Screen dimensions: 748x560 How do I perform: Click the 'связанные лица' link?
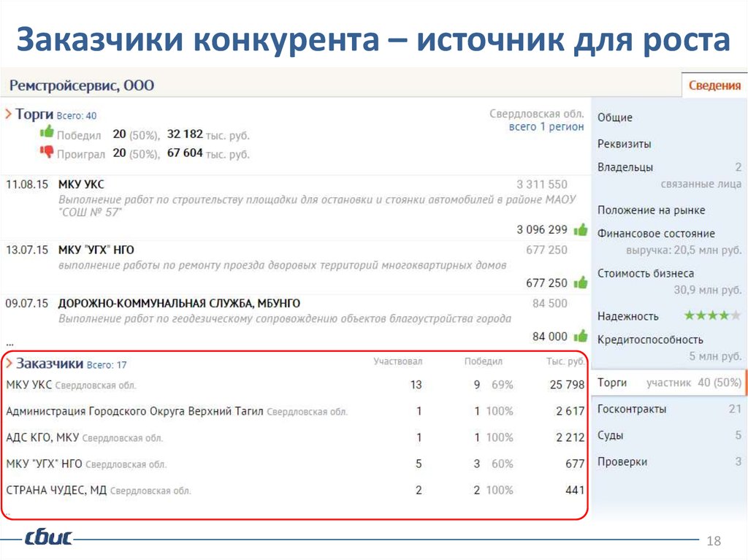[701, 184]
